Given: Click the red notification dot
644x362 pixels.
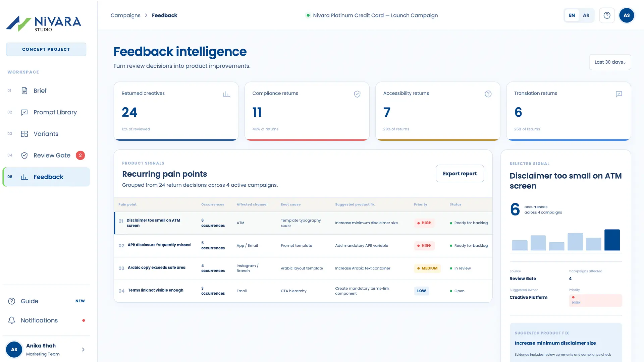Looking at the screenshot, I should point(84,320).
